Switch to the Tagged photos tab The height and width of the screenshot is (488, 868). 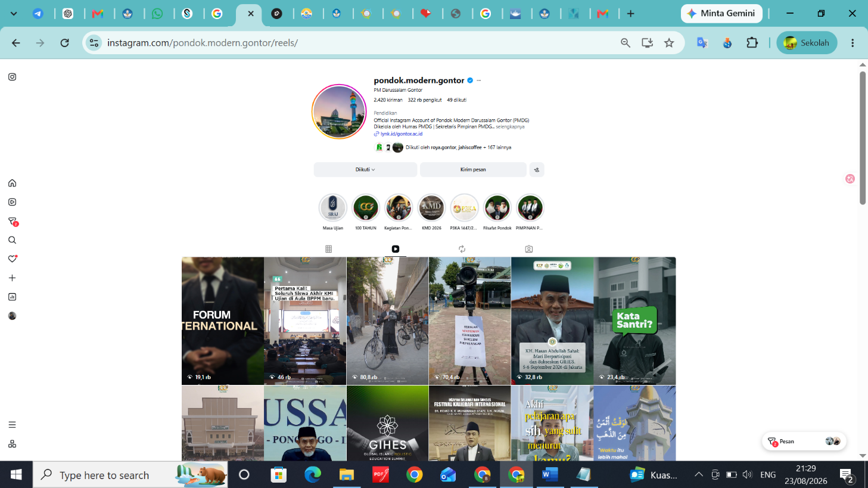pos(529,249)
